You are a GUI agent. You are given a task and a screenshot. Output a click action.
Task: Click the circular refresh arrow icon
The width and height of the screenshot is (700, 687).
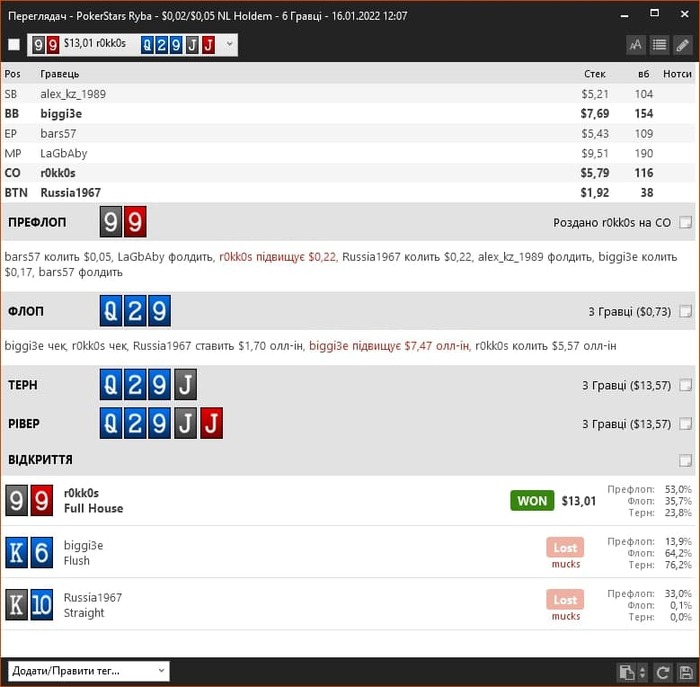click(663, 672)
